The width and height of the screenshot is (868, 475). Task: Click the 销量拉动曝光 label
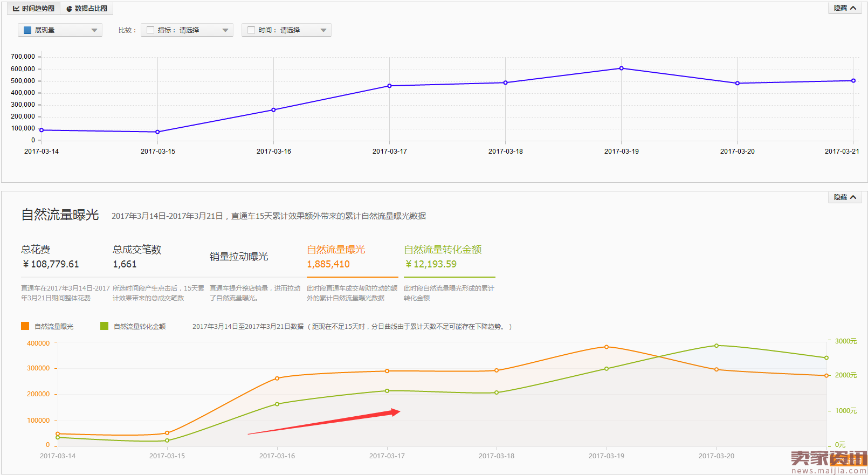239,257
